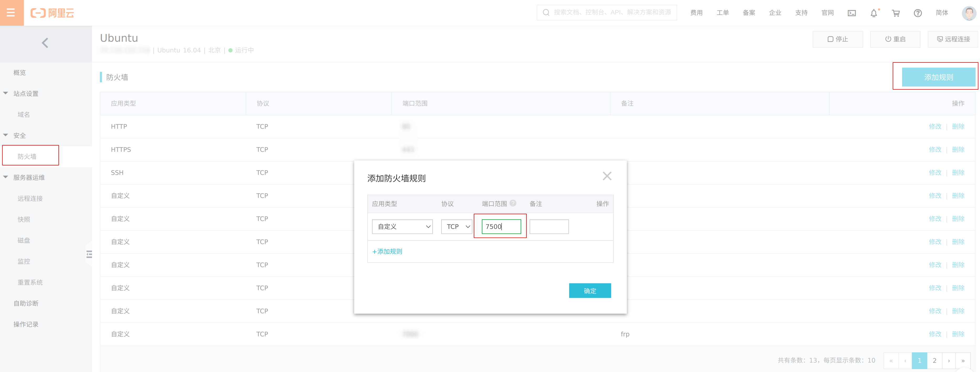The width and height of the screenshot is (980, 372).
Task: Open 快照 in the sidebar
Action: [24, 219]
